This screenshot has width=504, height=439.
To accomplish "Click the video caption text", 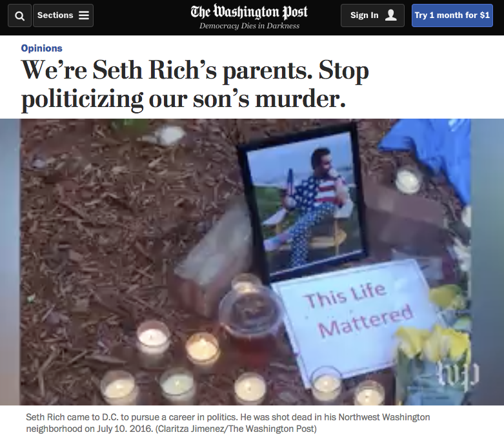I will click(x=228, y=423).
